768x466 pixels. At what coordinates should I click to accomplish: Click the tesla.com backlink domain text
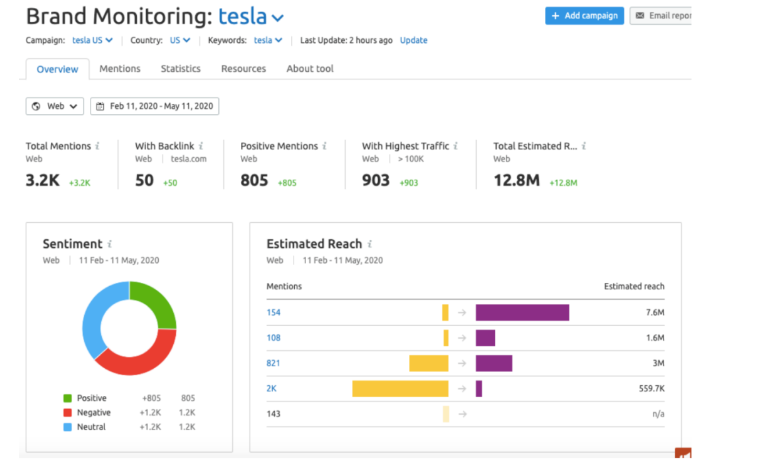189,159
